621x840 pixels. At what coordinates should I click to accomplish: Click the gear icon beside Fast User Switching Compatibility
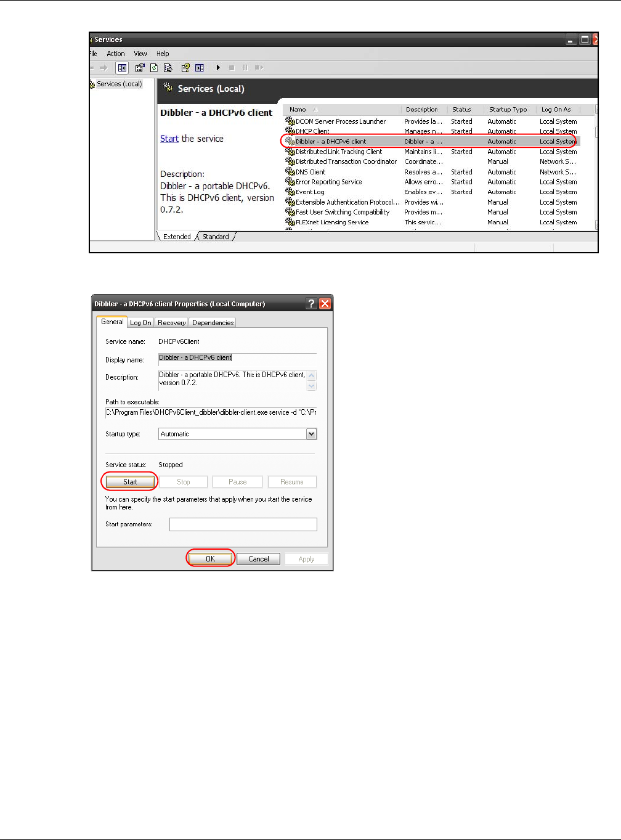[290, 212]
